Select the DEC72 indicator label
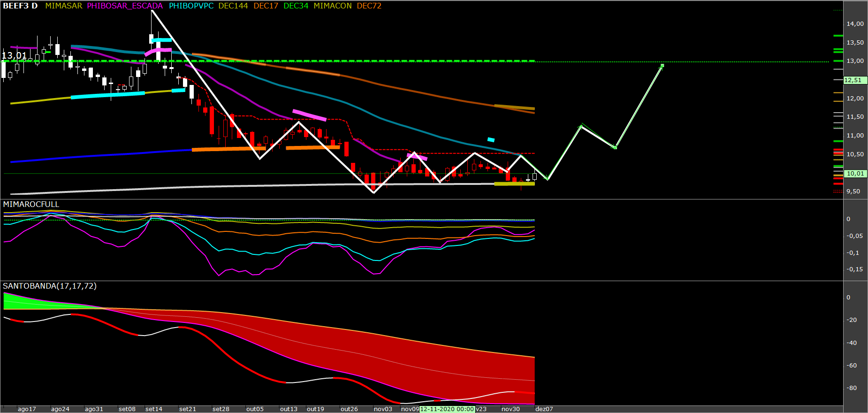The image size is (868, 413). coord(369,6)
